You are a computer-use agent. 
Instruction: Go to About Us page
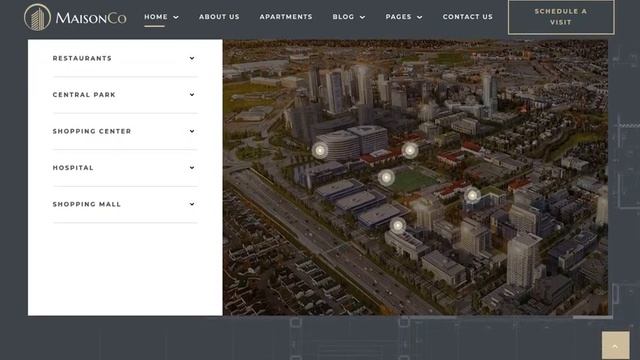219,17
